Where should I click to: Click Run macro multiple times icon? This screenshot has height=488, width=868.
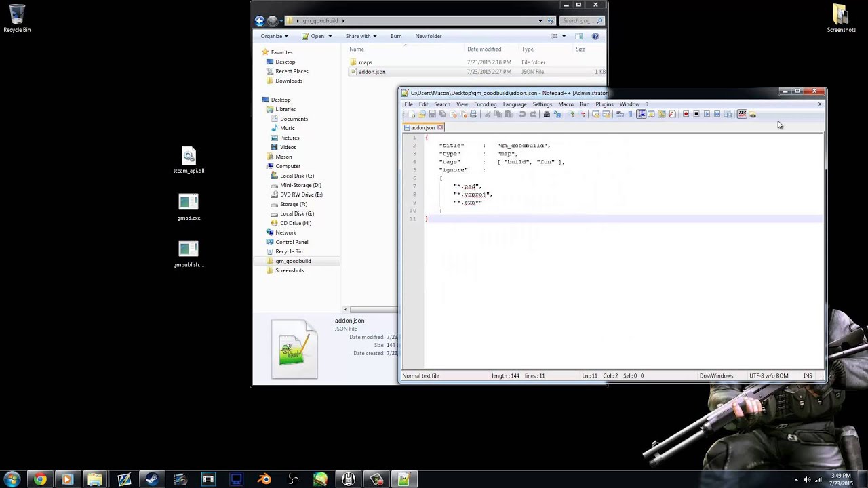pos(717,114)
